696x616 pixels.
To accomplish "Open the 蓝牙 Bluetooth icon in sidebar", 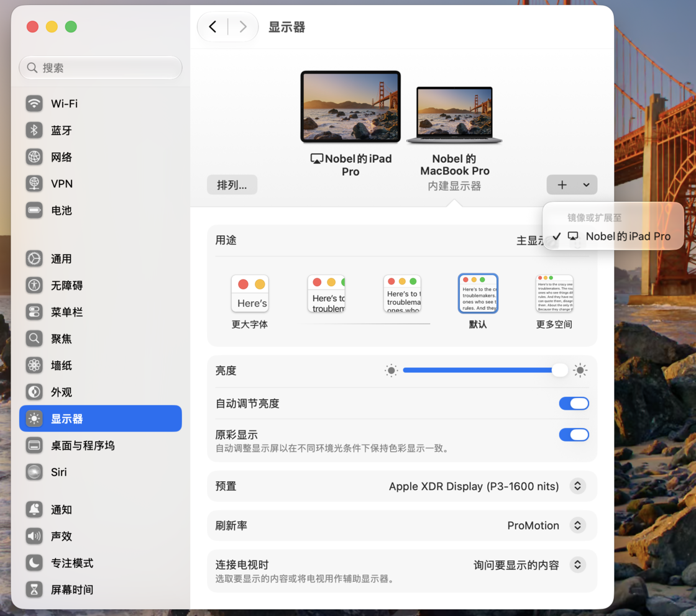I will coord(34,130).
